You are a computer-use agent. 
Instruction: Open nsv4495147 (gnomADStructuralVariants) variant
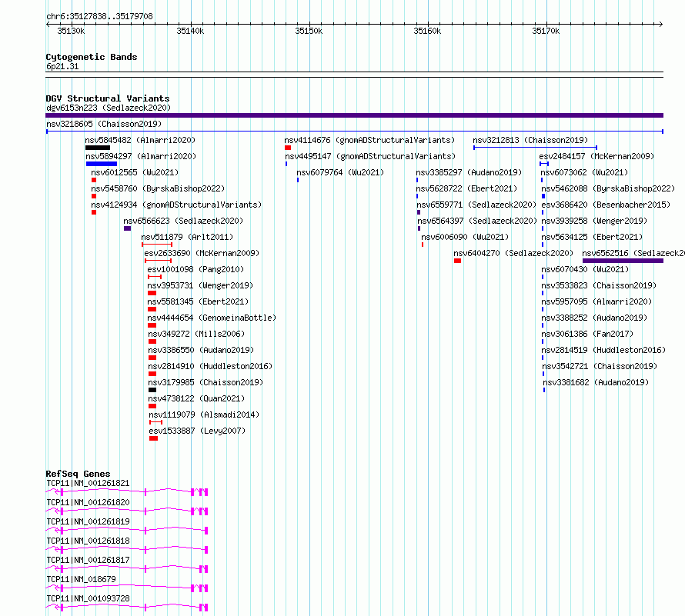coord(370,156)
